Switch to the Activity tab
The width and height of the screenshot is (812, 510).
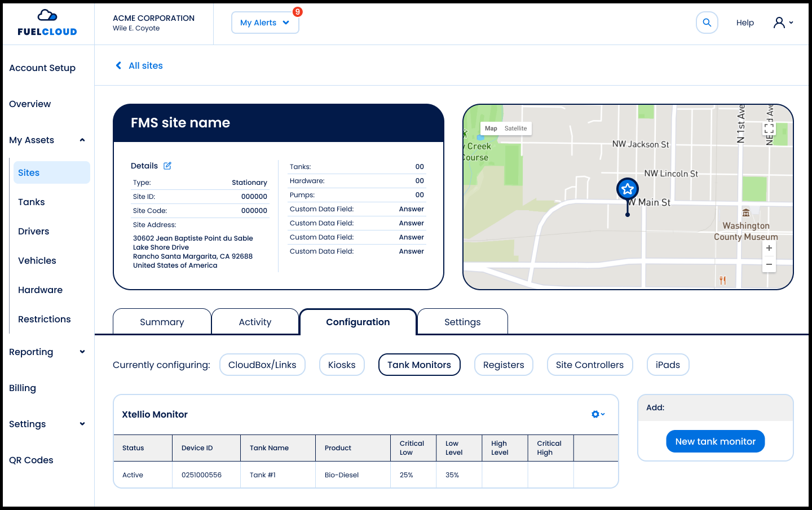pyautogui.click(x=255, y=322)
